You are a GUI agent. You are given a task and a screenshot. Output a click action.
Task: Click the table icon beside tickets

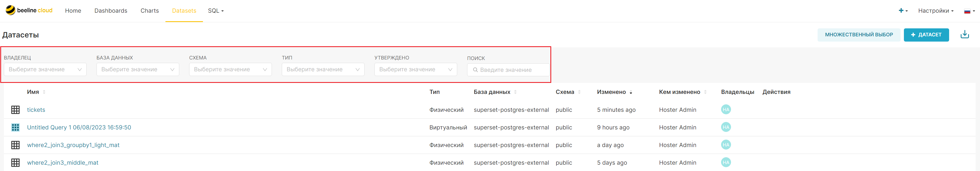pos(16,110)
